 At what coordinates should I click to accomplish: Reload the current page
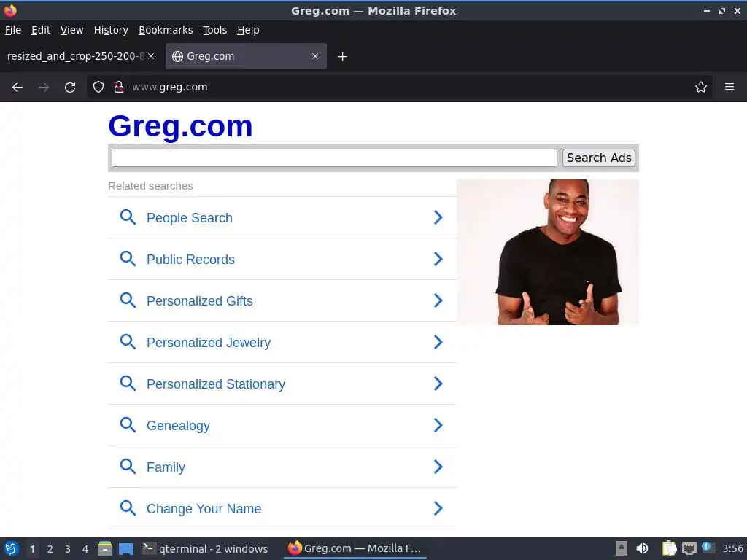[x=70, y=87]
